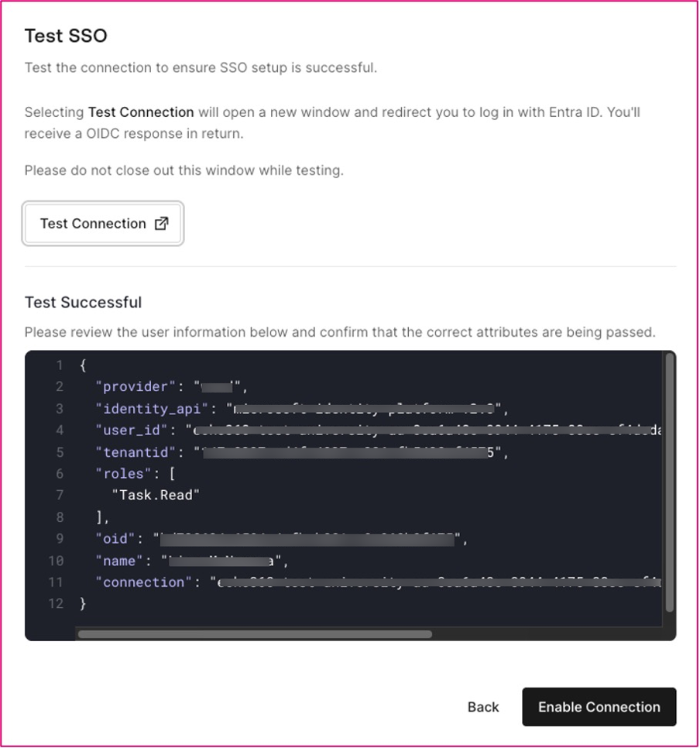The width and height of the screenshot is (700, 748).
Task: Click line number 8 in the code gutter
Action: click(x=60, y=516)
